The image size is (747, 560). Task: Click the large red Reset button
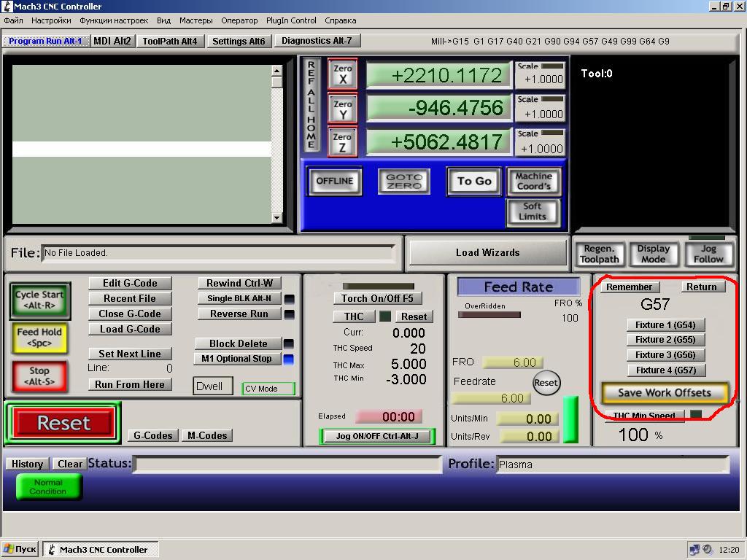point(63,423)
